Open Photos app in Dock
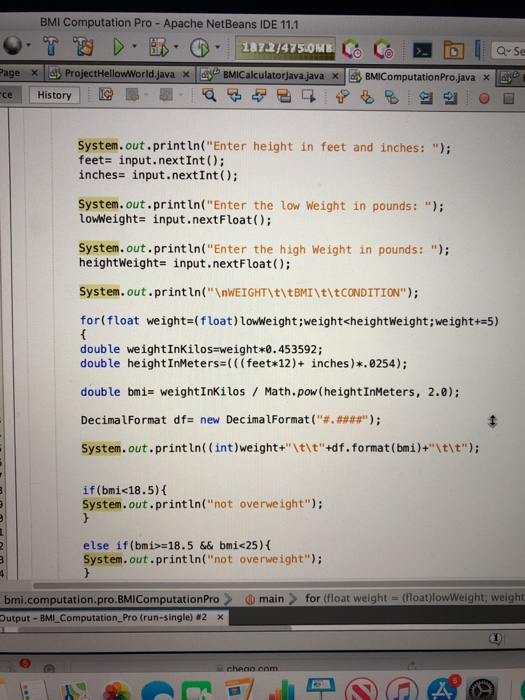The image size is (525, 700). click(x=117, y=690)
